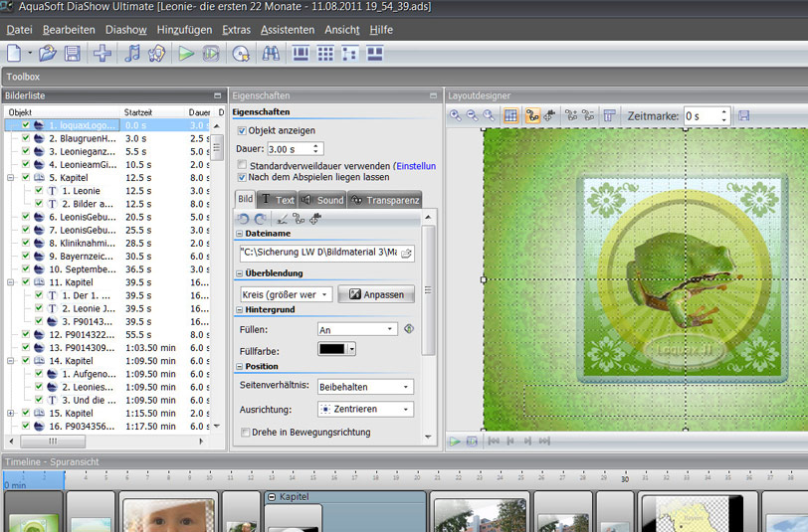808x532 pixels.
Task: Uncheck the 'Objekt anzeigen' checkbox
Action: coord(242,130)
